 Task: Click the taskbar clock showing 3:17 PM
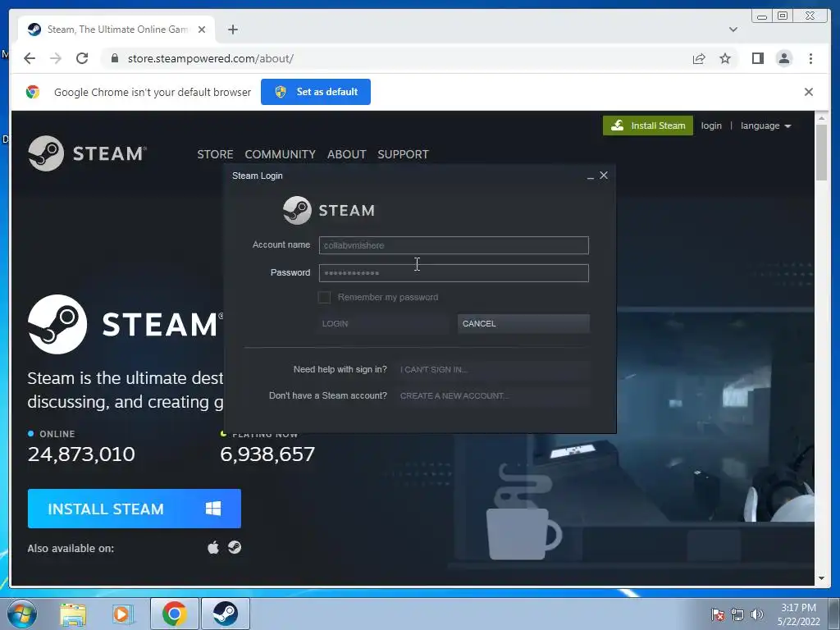(x=798, y=614)
